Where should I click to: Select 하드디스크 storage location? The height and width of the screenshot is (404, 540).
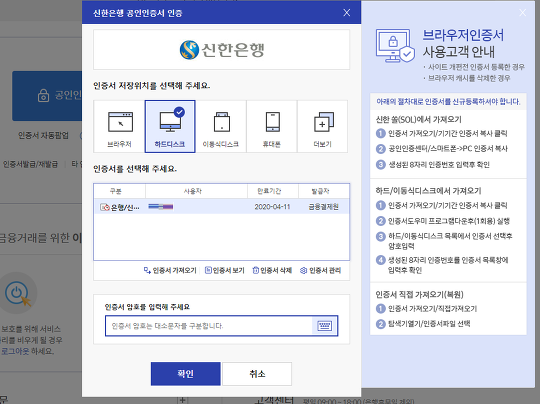click(170, 126)
